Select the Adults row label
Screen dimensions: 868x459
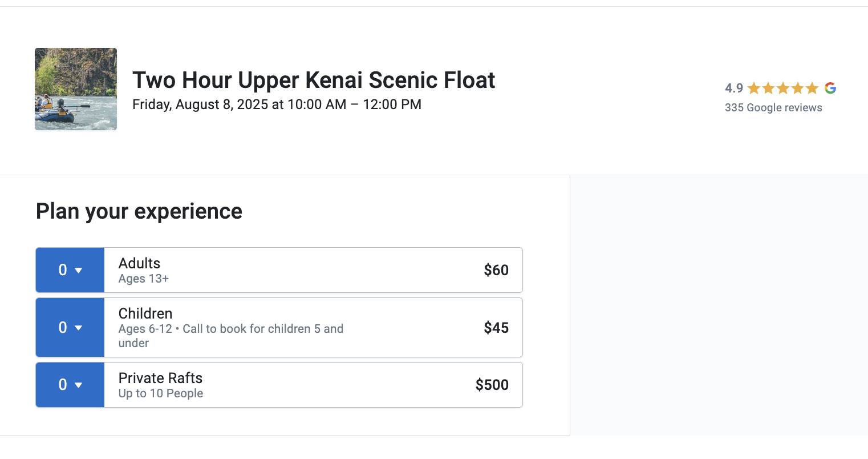point(139,263)
